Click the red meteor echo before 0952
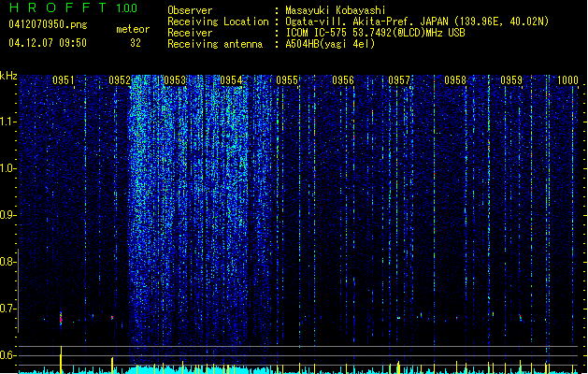 pyautogui.click(x=112, y=318)
